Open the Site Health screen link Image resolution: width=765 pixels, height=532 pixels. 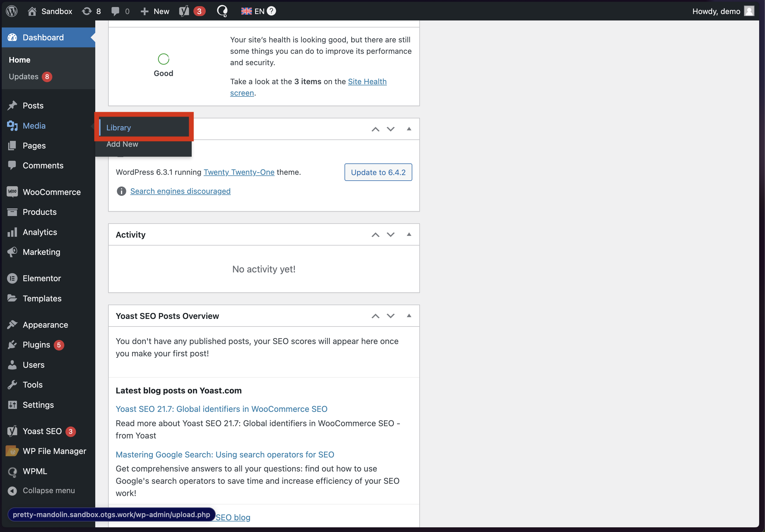point(367,81)
